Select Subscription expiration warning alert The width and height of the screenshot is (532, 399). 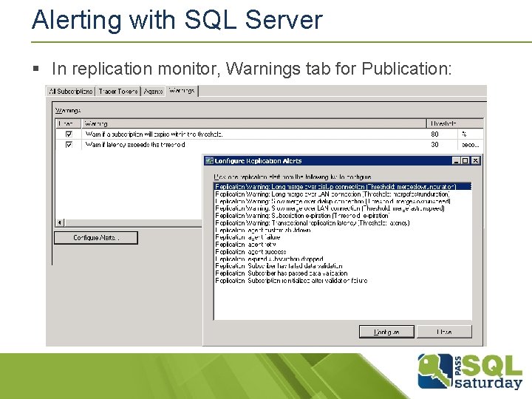coord(302,216)
